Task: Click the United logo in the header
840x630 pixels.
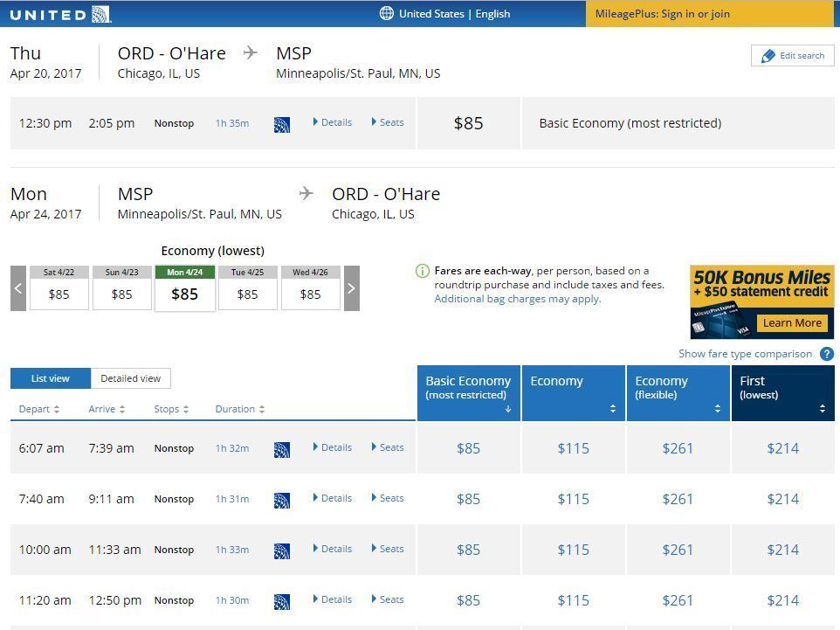Action: [x=57, y=14]
